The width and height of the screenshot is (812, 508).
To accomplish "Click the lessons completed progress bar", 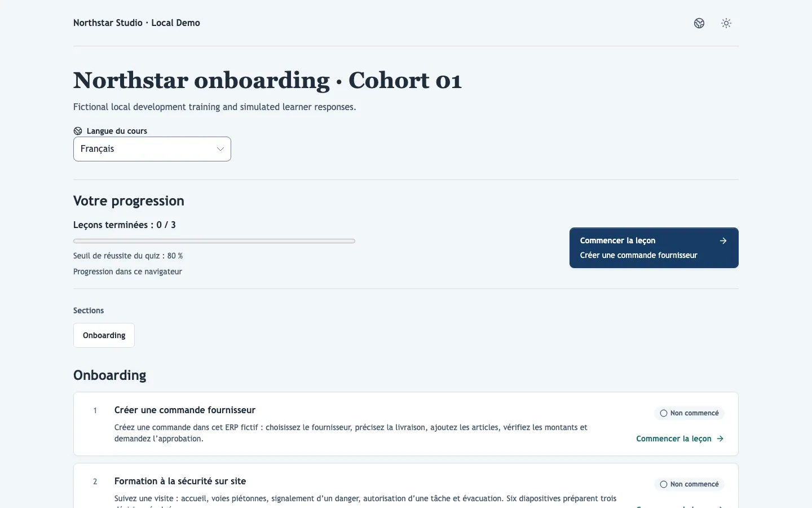I will tap(214, 241).
